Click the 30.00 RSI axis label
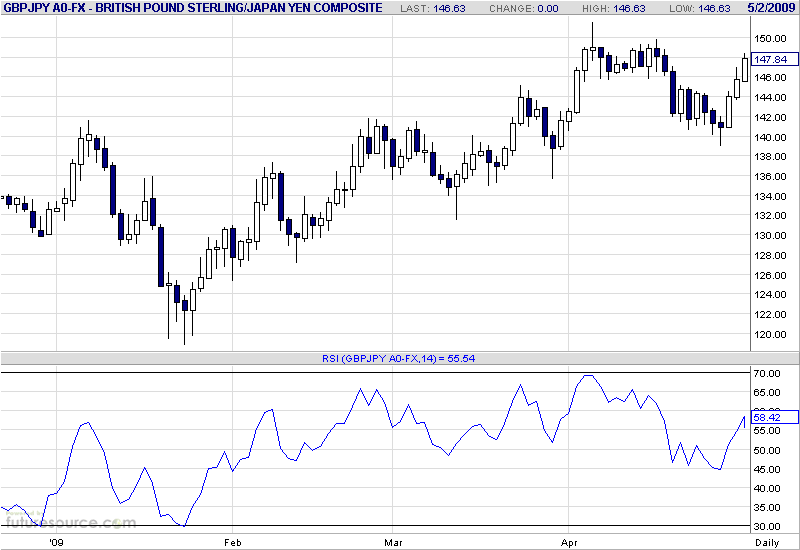800x550 pixels. (767, 527)
